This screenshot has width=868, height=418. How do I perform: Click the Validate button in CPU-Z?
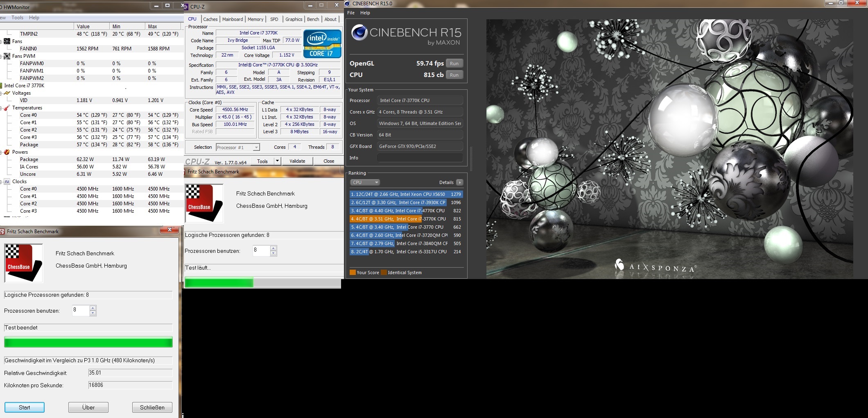pos(297,161)
